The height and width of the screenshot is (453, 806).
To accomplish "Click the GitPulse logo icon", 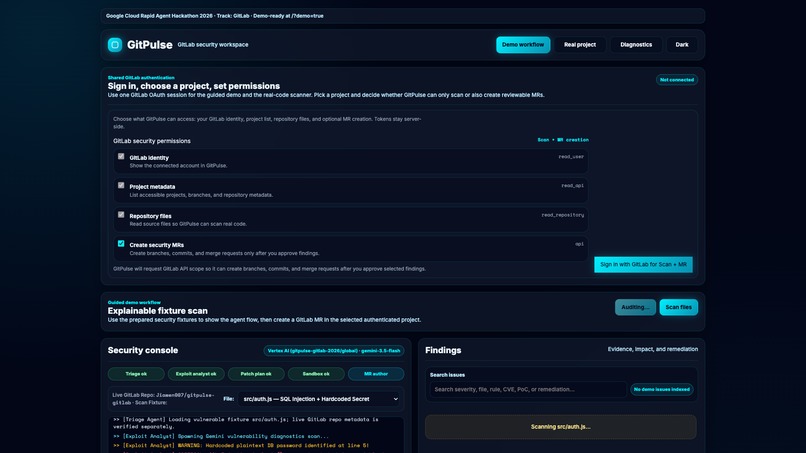I will click(115, 45).
